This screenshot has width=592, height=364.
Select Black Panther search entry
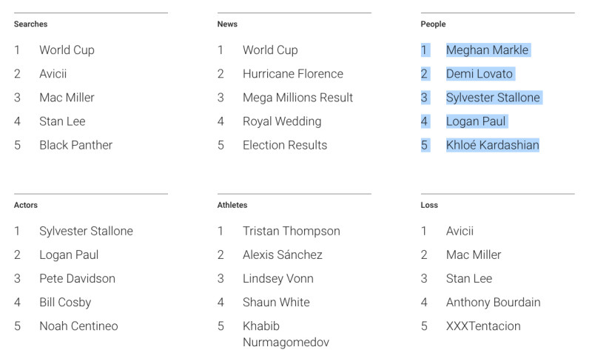coord(76,145)
